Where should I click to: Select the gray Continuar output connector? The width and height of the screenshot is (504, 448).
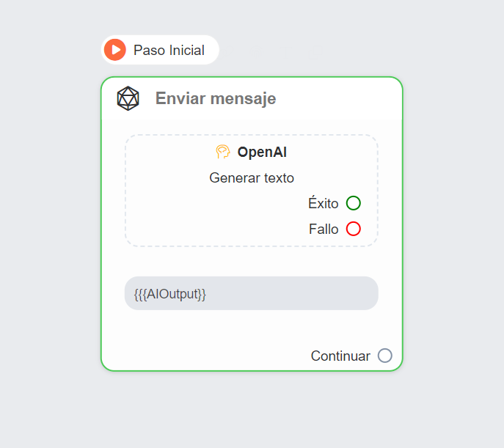pyautogui.click(x=384, y=356)
